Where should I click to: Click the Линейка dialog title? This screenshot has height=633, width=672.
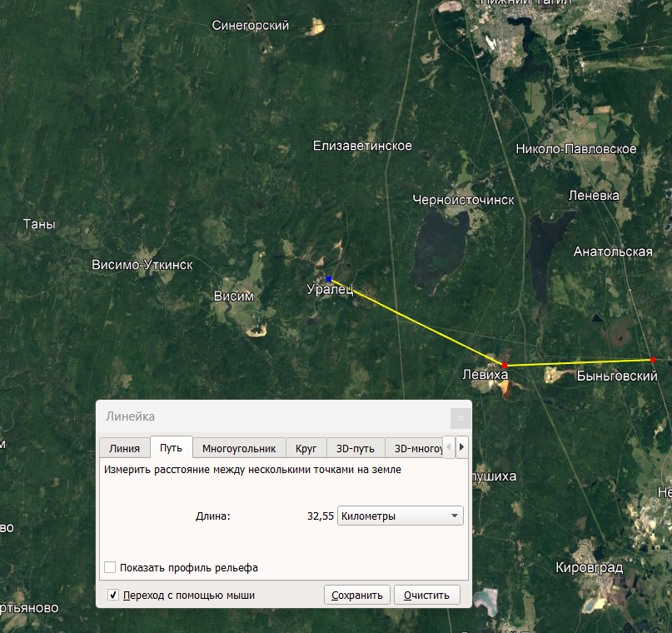click(130, 416)
